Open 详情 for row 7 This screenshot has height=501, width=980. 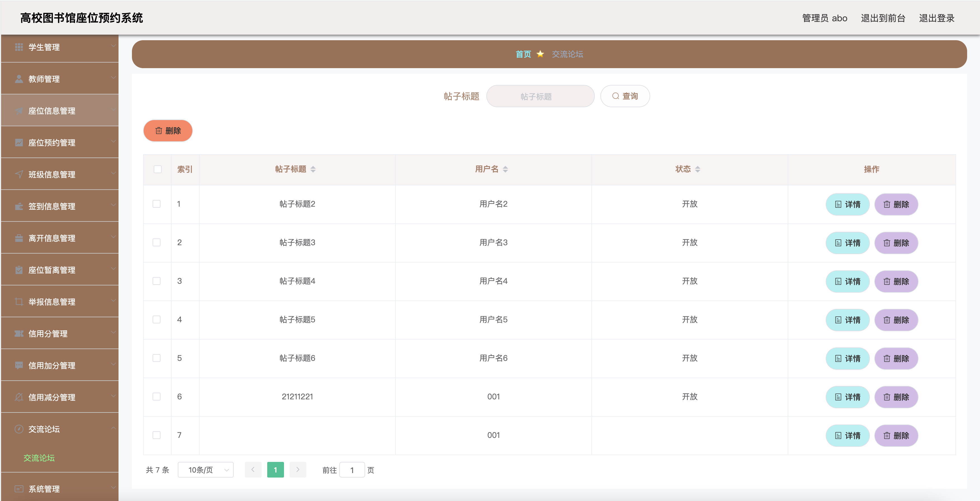tap(848, 436)
